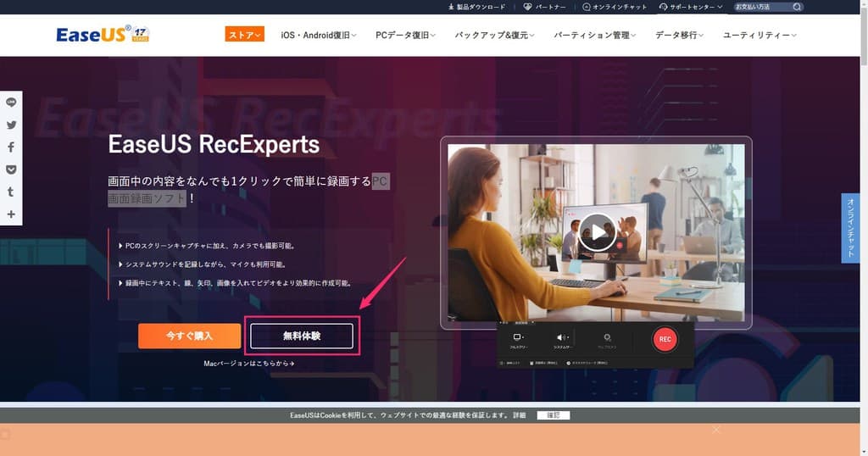Click 今すぐ購入 orange button
Screen dimensions: 868x456
(189, 336)
